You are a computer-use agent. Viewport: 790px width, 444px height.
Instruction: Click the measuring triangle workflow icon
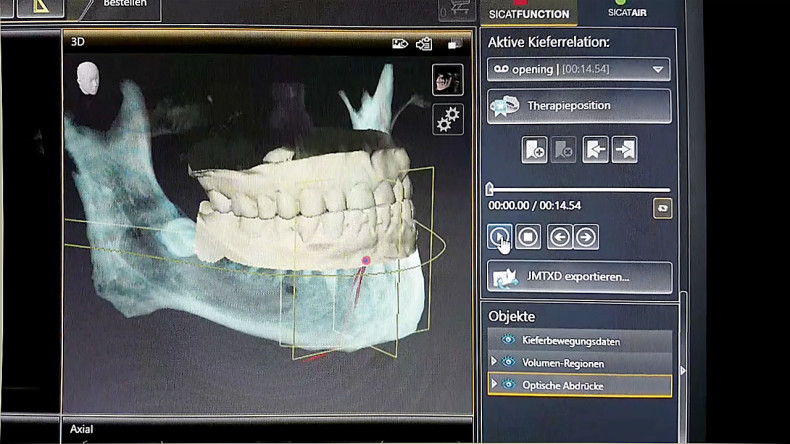click(40, 7)
